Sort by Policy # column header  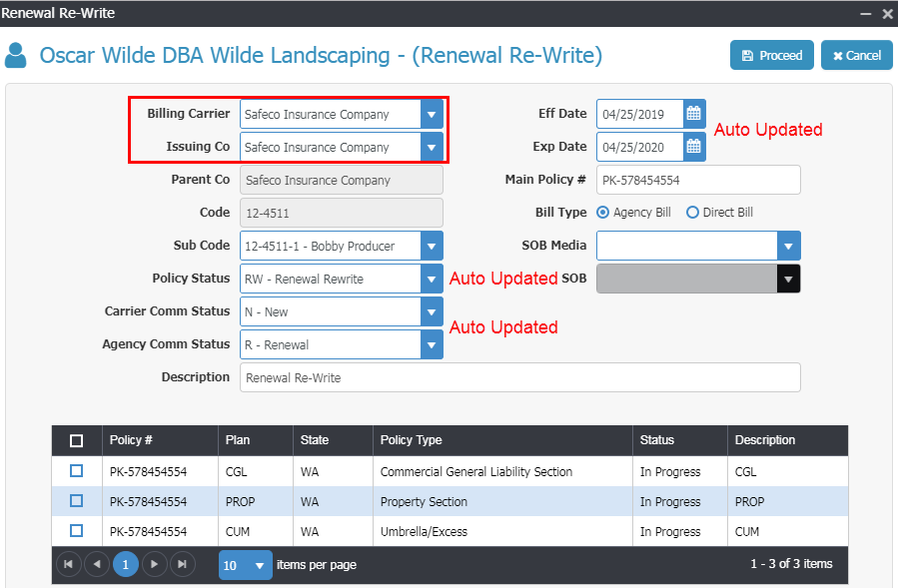[131, 439]
